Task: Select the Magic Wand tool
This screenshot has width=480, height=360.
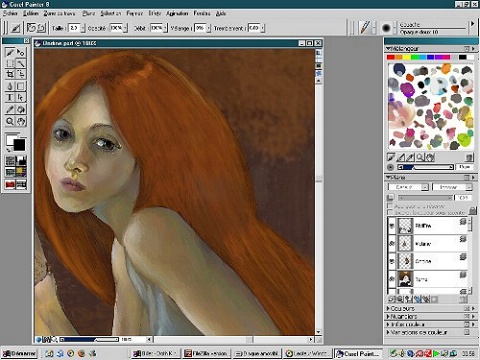Action: 21,64
